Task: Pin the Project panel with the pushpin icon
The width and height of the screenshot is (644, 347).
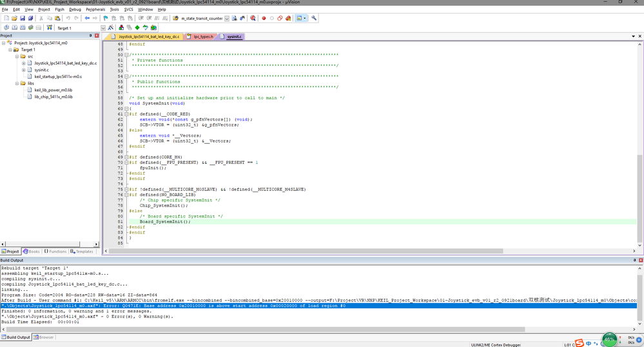Action: click(91, 35)
